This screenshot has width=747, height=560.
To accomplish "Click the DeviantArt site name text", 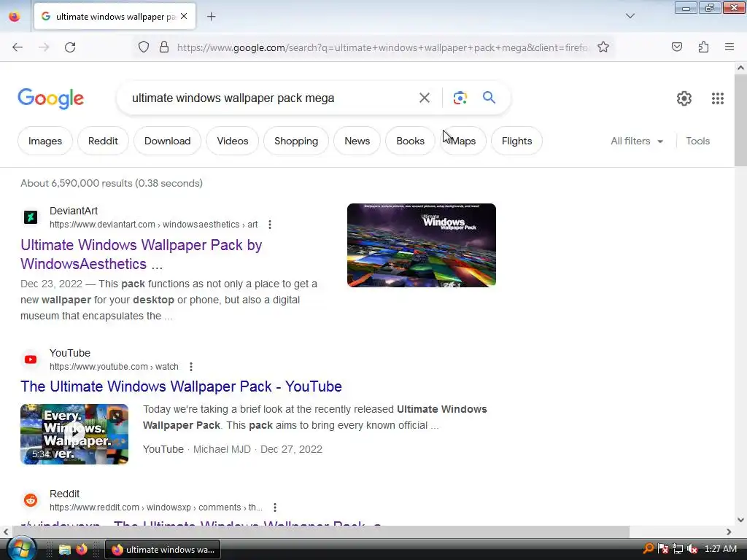I will pos(74,211).
